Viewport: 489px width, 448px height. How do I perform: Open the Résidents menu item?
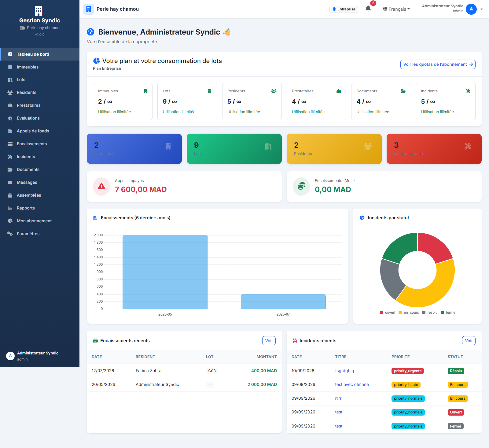(x=40, y=93)
